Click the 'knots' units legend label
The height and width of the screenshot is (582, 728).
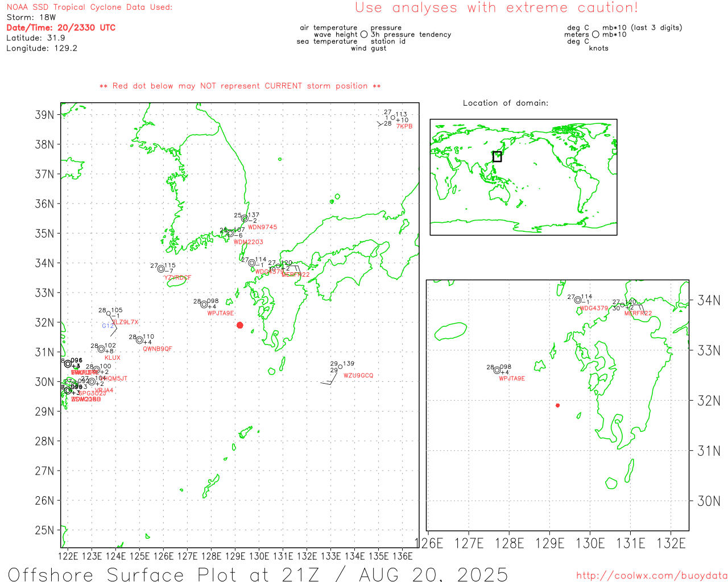(599, 48)
